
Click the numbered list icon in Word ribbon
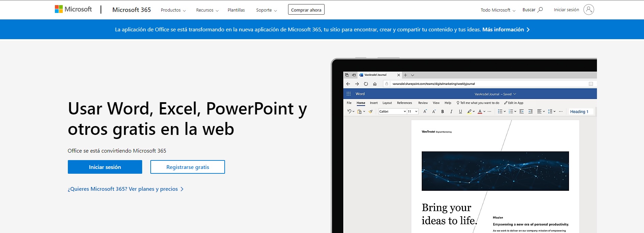pyautogui.click(x=511, y=111)
